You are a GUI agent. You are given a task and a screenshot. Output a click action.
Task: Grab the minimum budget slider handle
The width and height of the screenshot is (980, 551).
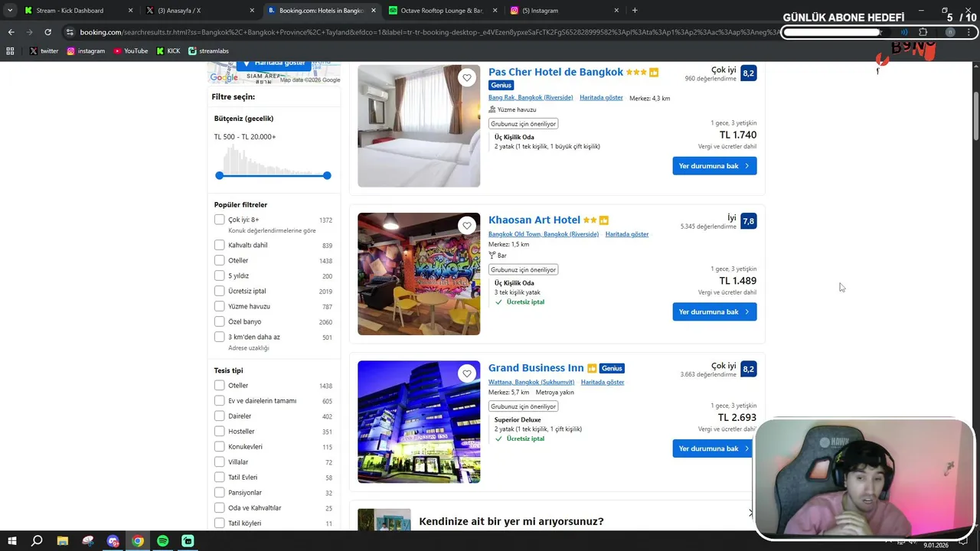tap(220, 175)
